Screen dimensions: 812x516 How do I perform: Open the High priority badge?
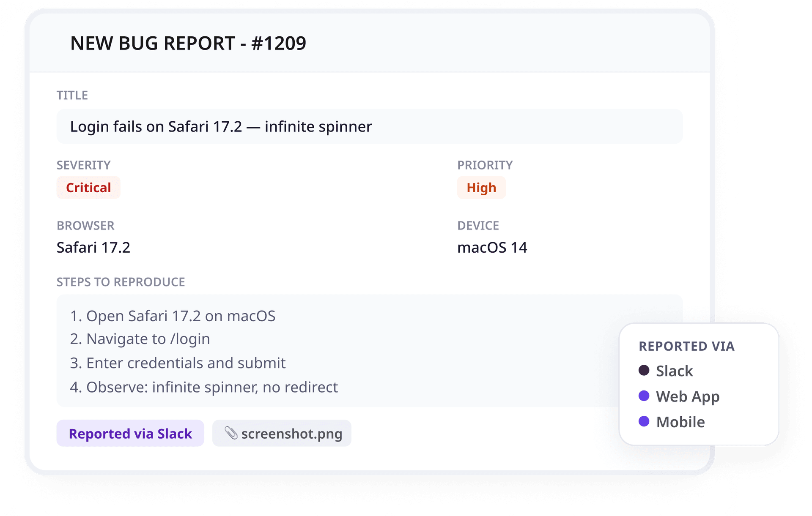(481, 188)
